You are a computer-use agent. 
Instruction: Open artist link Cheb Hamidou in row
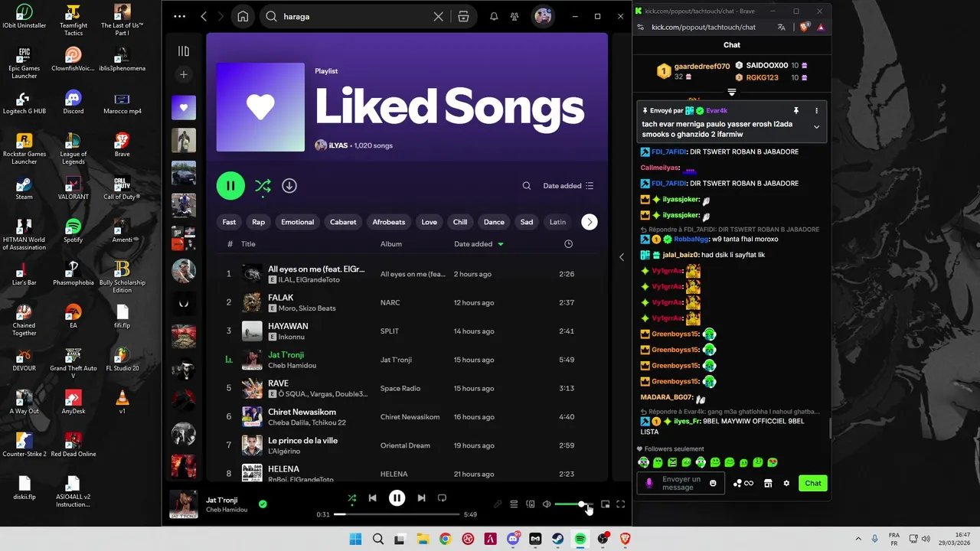coord(292,366)
